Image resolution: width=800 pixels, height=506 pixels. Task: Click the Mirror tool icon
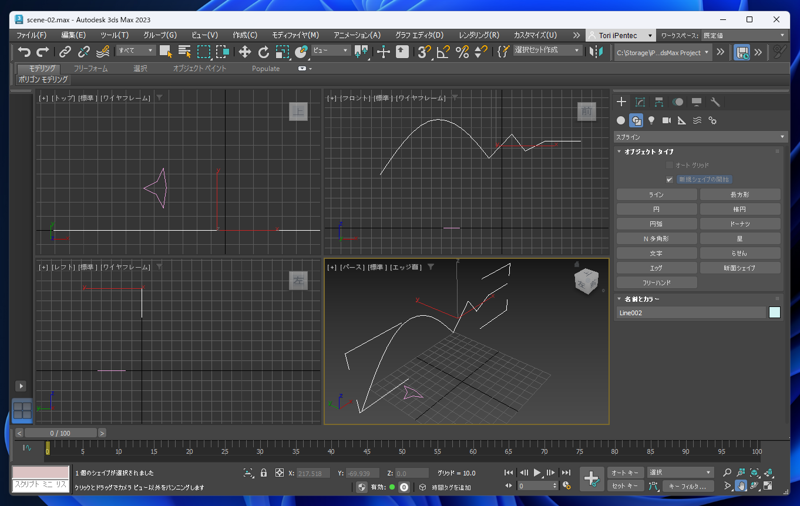pos(596,52)
